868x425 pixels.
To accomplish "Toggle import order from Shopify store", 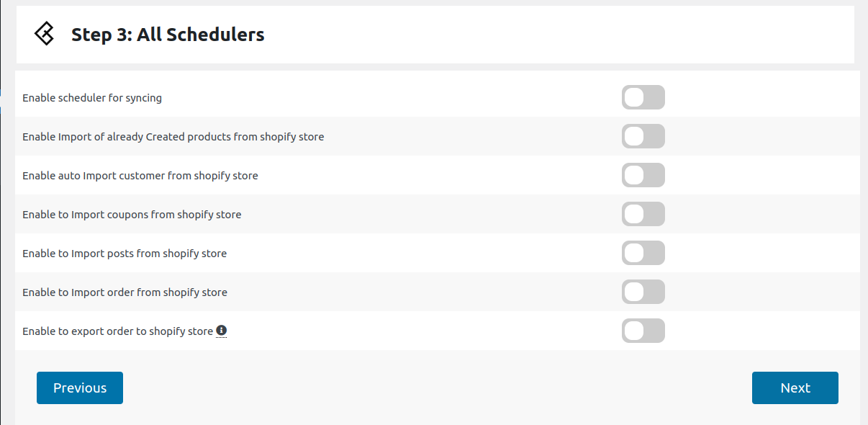I will point(643,292).
